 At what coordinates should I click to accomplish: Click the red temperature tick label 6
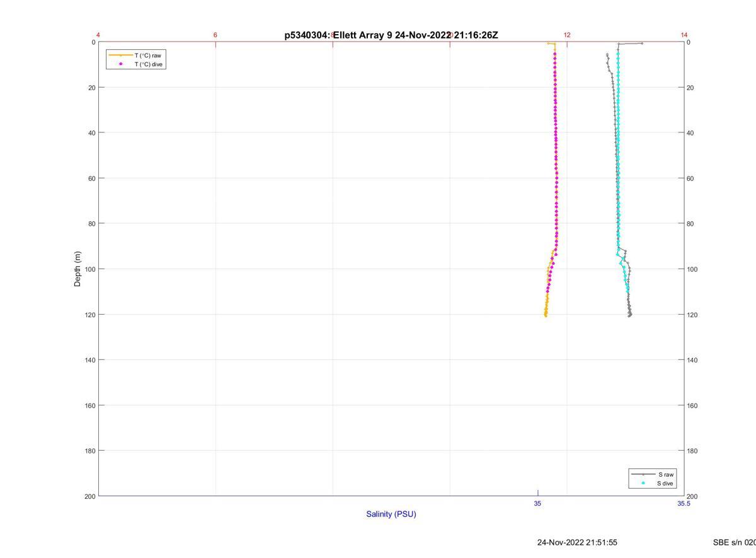(215, 35)
